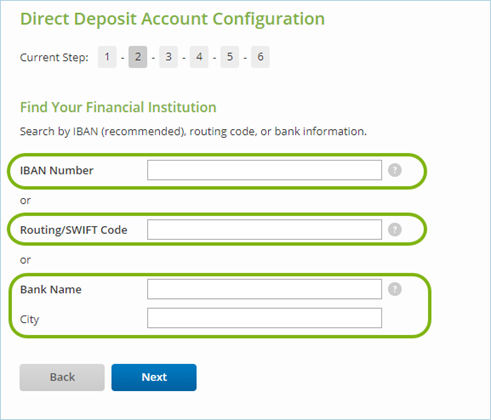Screen dimensions: 491x420
Task: Click into the Routing/SWIFT Code field
Action: point(264,230)
